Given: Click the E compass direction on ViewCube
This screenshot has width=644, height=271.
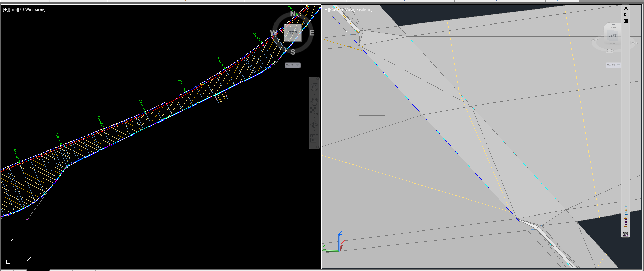Looking at the screenshot, I should [x=312, y=33].
